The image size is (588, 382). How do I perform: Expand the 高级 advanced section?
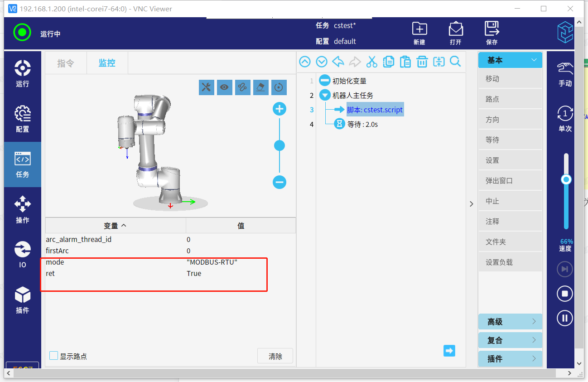(x=510, y=322)
